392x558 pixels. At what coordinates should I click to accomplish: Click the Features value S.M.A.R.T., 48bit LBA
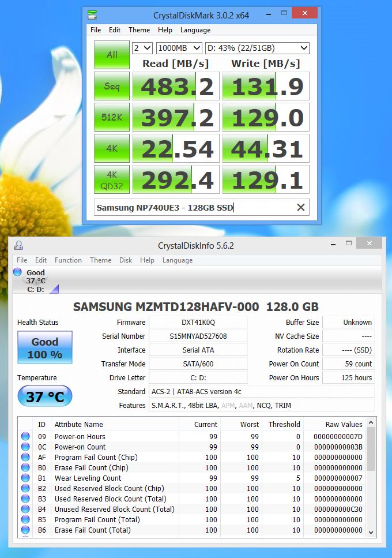pos(262,405)
